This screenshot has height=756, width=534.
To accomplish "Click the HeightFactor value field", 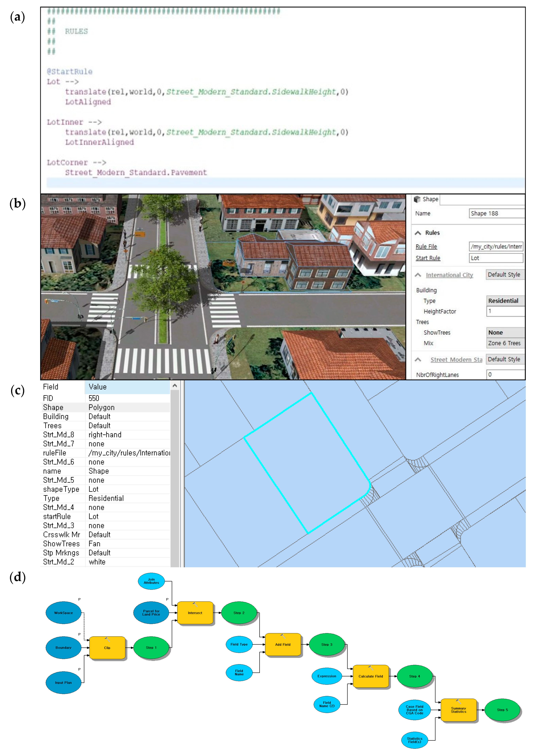I will (x=505, y=311).
